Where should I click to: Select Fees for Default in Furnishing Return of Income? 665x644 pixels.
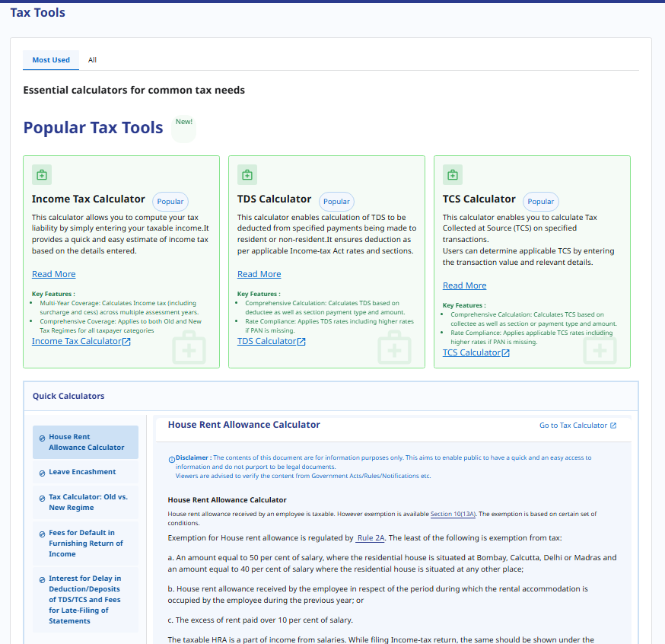coord(85,543)
